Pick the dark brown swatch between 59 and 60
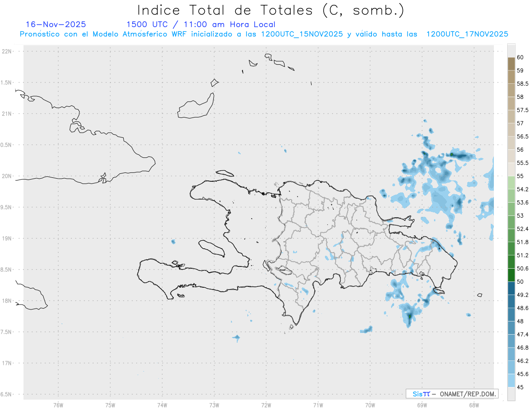 click(511, 64)
